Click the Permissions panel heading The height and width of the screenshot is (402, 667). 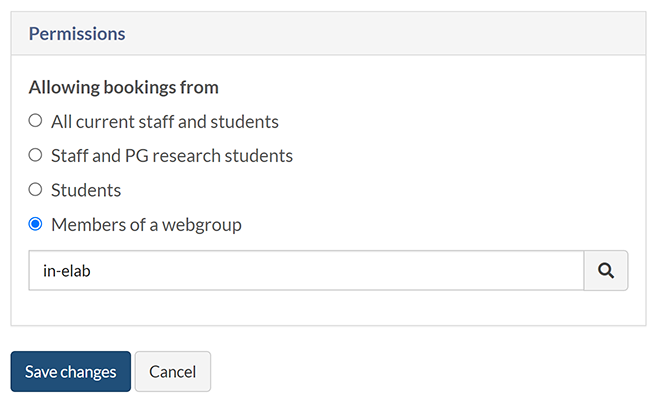[x=77, y=34]
